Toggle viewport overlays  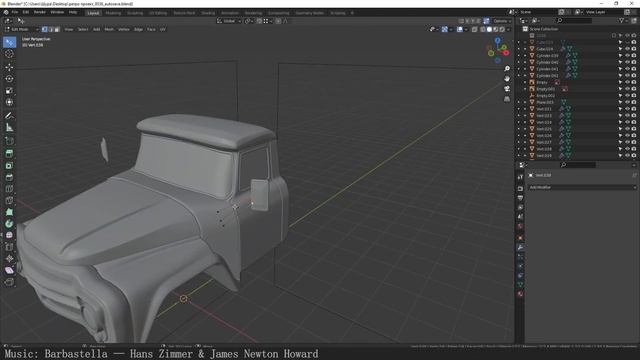[x=460, y=29]
